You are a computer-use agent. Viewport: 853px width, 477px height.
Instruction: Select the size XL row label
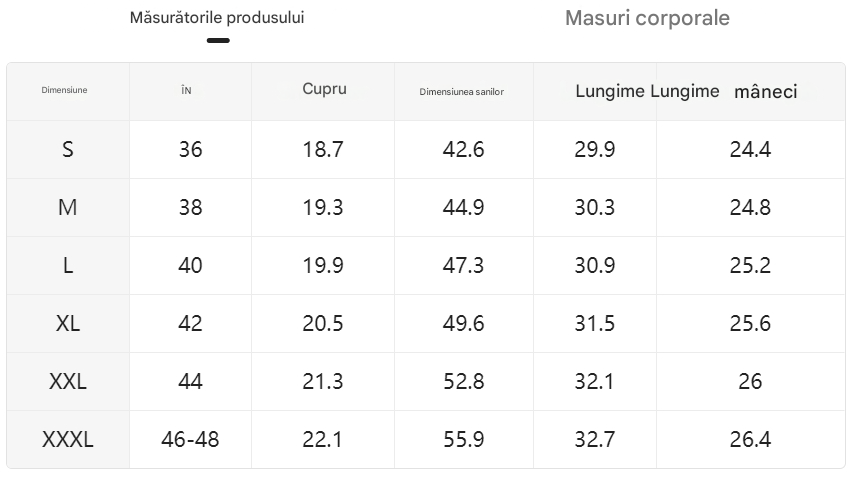[x=67, y=324]
